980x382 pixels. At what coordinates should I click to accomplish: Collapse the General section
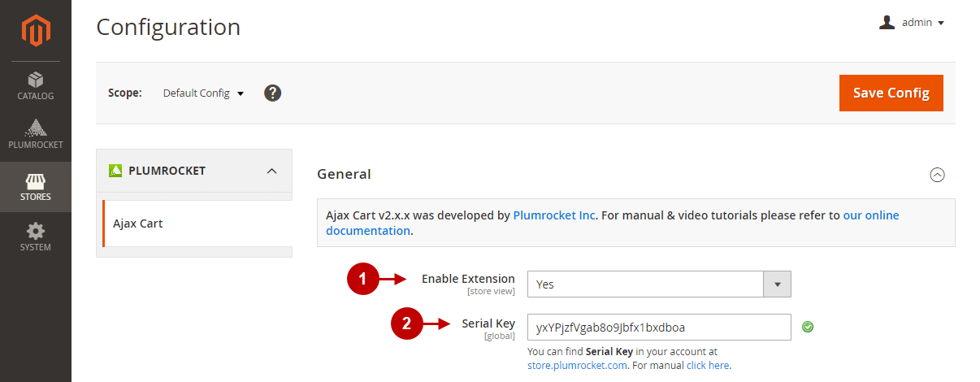937,174
